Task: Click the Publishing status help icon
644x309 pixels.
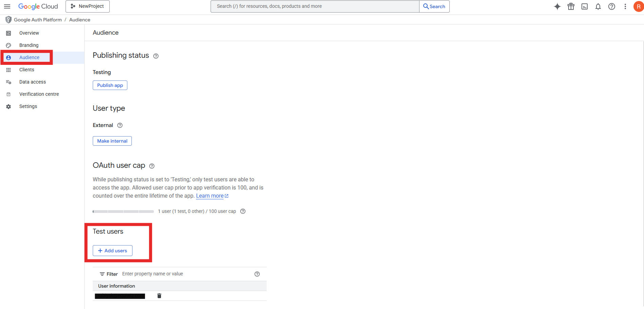Action: tap(156, 56)
